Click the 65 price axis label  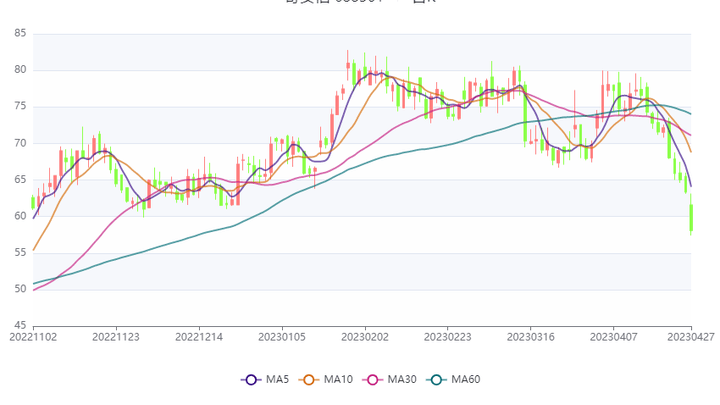(x=20, y=180)
